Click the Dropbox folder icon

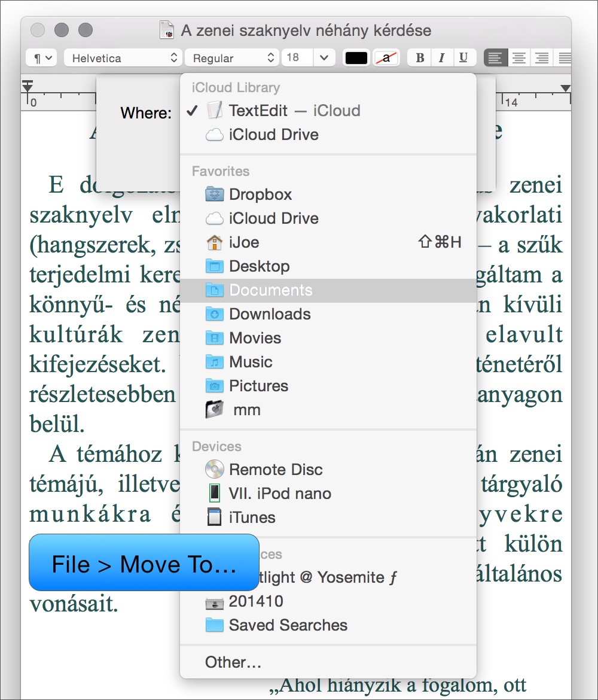(x=214, y=194)
